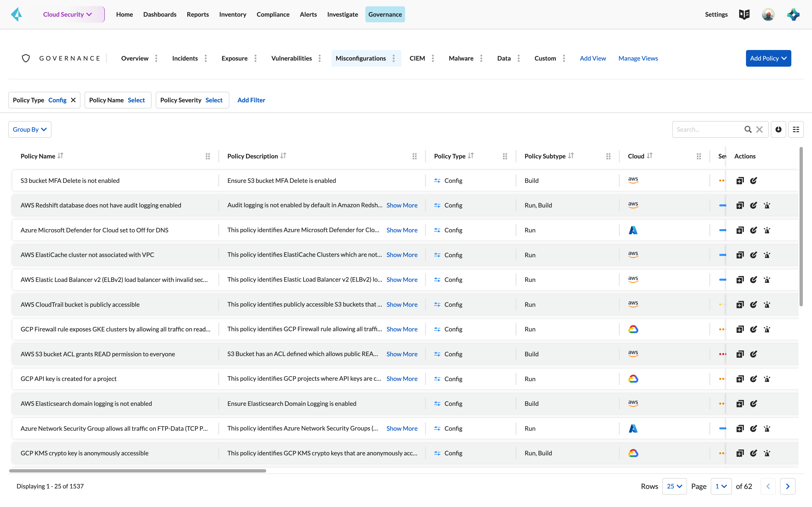Remove the Config policy type filter tag
The image size is (812, 507).
click(73, 100)
